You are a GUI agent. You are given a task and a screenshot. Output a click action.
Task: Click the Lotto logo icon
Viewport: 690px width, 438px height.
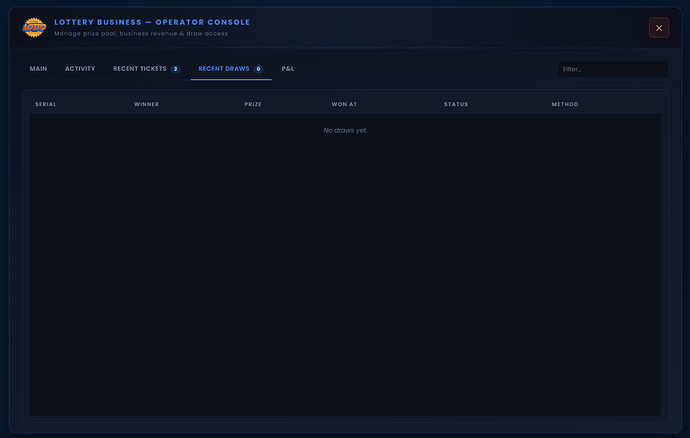34,28
